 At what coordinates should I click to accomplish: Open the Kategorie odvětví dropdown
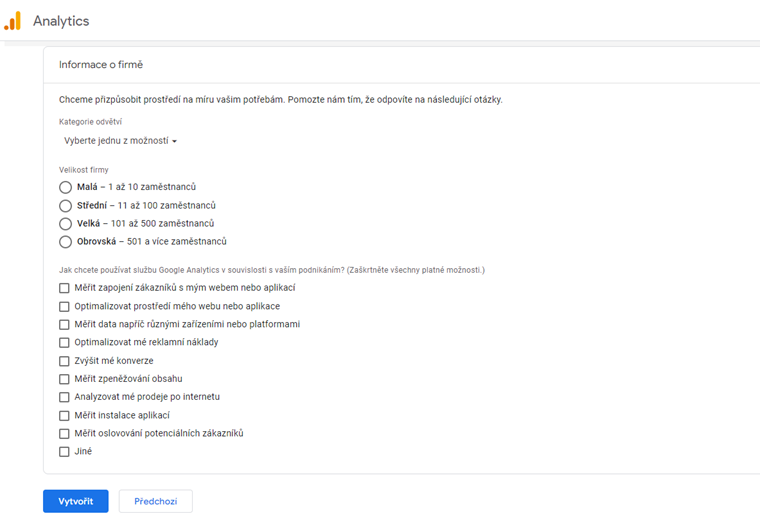point(120,141)
